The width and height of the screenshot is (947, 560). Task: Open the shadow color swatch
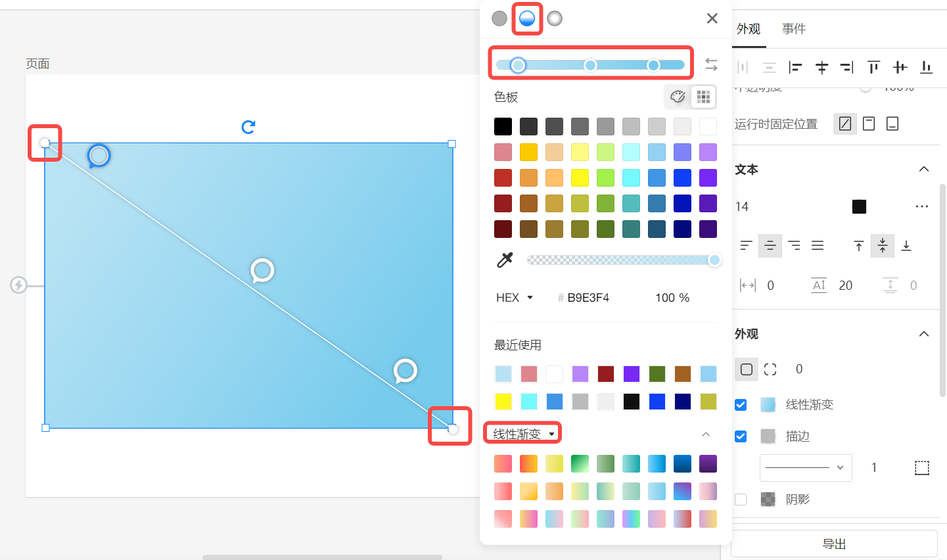click(768, 500)
